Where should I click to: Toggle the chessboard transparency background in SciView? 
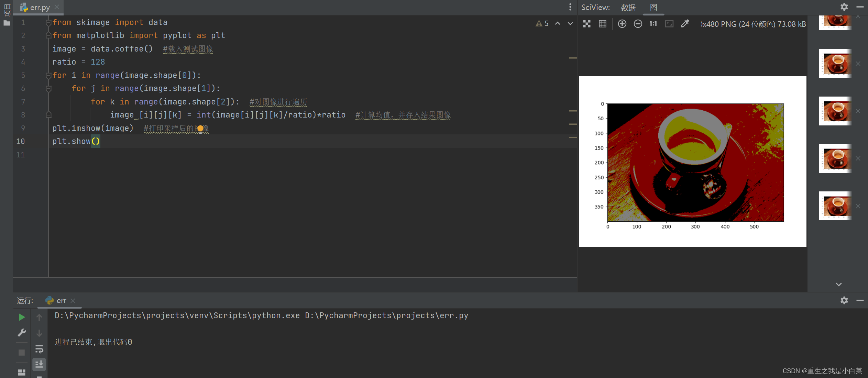[587, 24]
